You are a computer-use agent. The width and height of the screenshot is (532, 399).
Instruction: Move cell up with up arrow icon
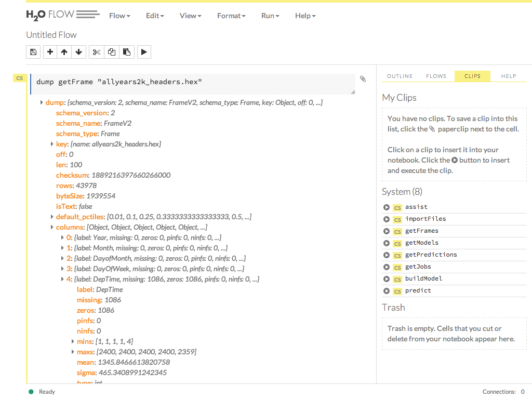64,52
